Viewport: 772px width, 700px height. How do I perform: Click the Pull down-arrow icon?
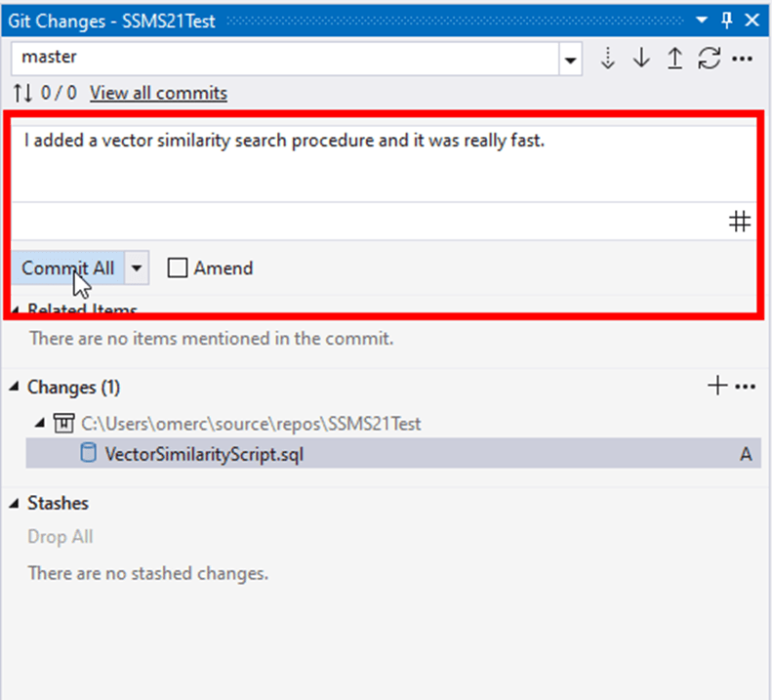[x=641, y=59]
